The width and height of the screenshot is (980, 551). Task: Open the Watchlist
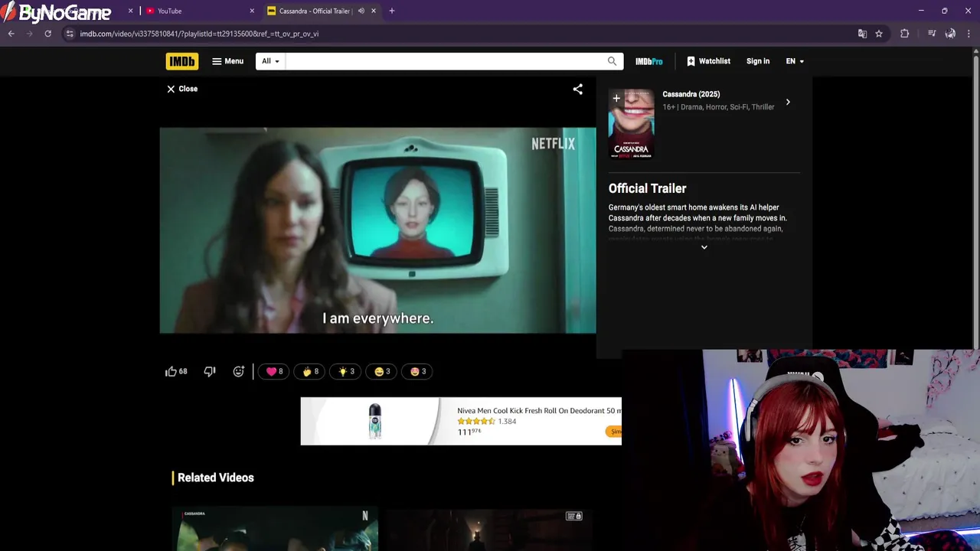tap(708, 61)
